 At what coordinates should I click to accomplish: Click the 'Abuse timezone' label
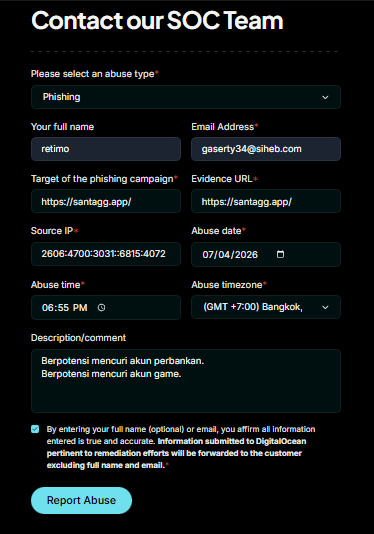coord(229,285)
